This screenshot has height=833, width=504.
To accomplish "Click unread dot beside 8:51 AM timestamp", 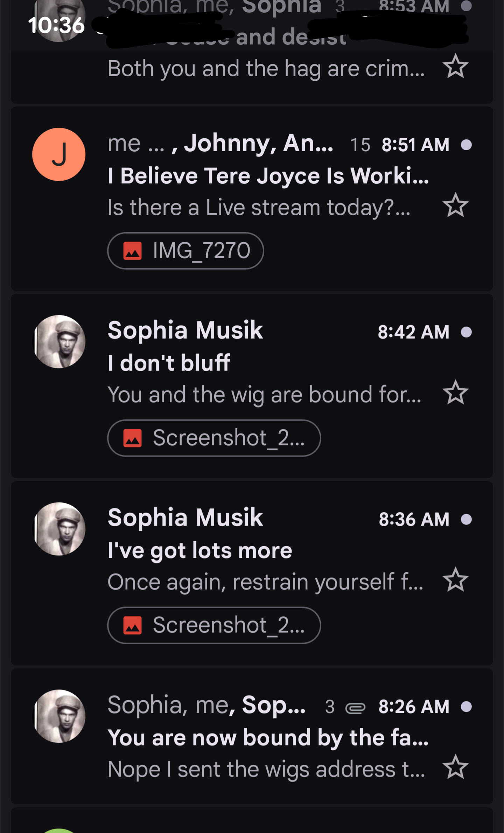I will tap(466, 145).
